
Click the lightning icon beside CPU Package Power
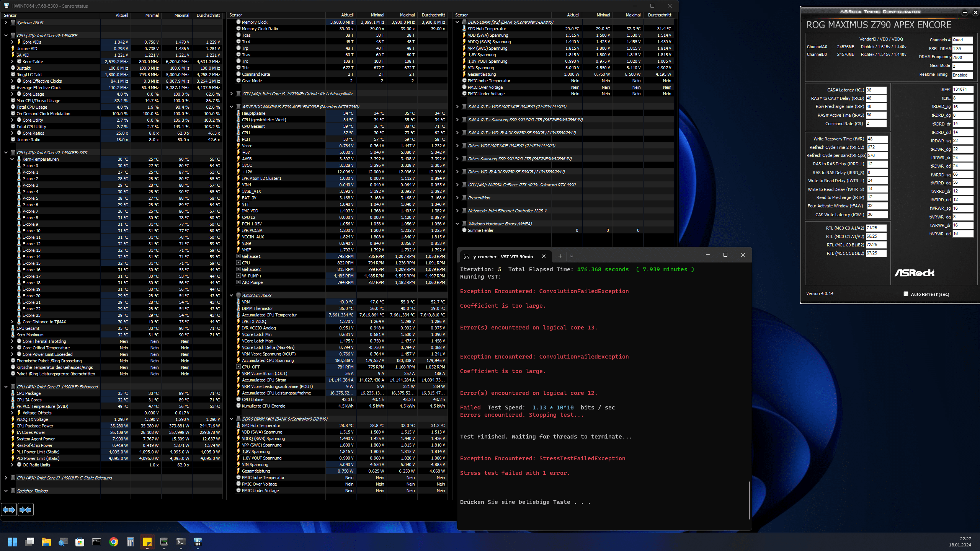pyautogui.click(x=13, y=426)
